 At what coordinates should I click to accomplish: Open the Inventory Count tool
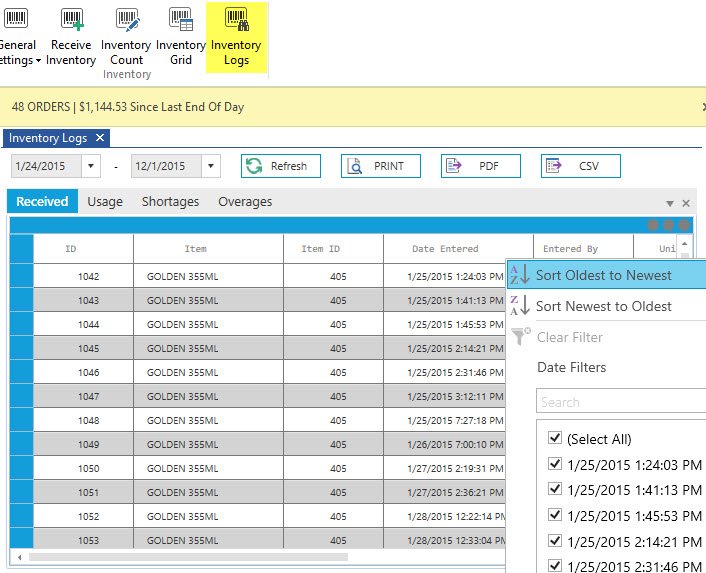[126, 19]
